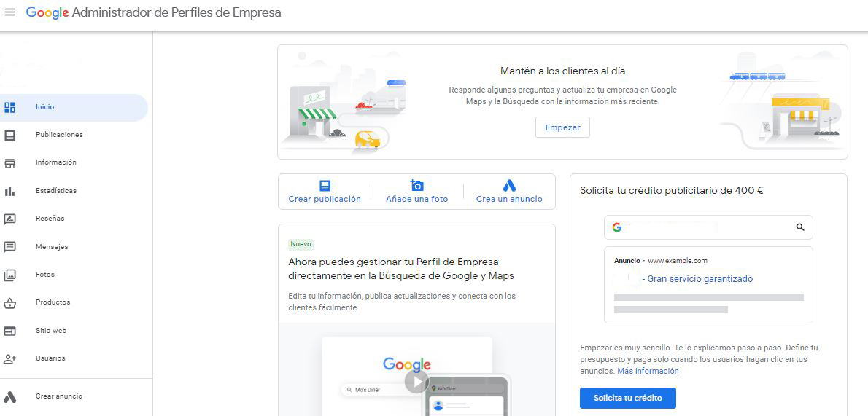
Task: Click the Inicio dashboard icon in sidebar
Action: (x=10, y=107)
